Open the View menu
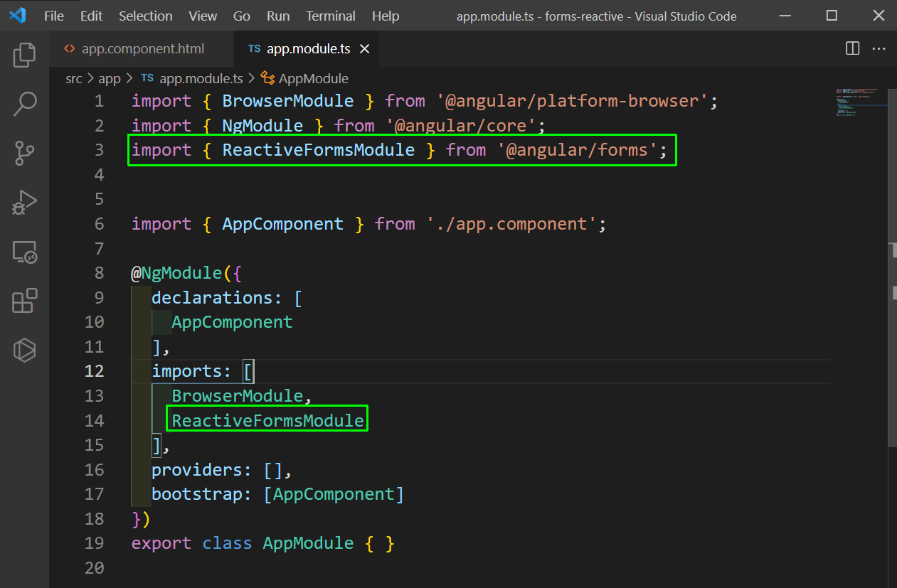 pos(203,16)
